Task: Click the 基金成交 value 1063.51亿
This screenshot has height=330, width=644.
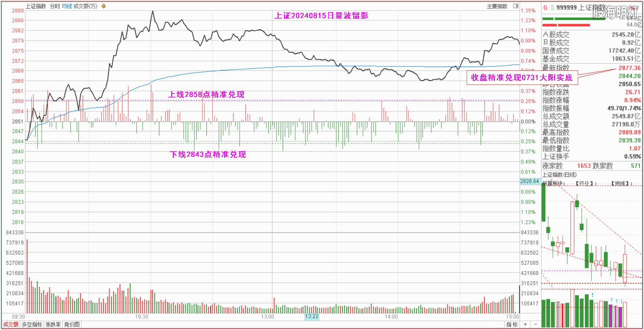Action: coord(626,59)
